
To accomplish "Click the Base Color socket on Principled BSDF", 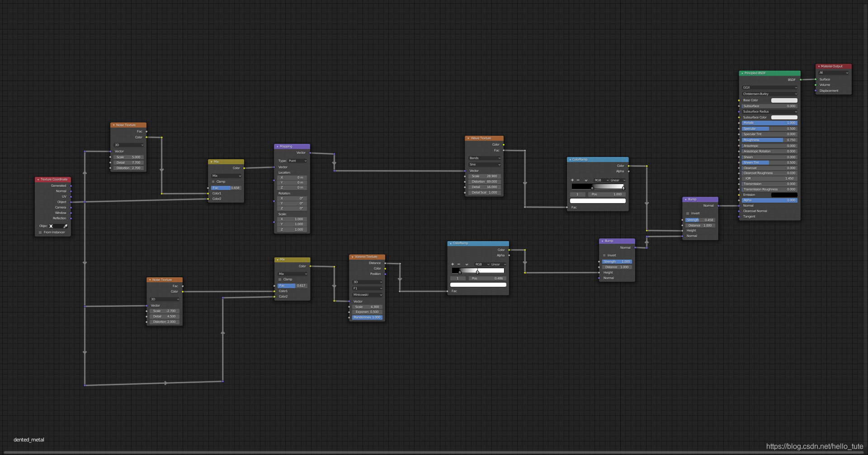I will [739, 100].
